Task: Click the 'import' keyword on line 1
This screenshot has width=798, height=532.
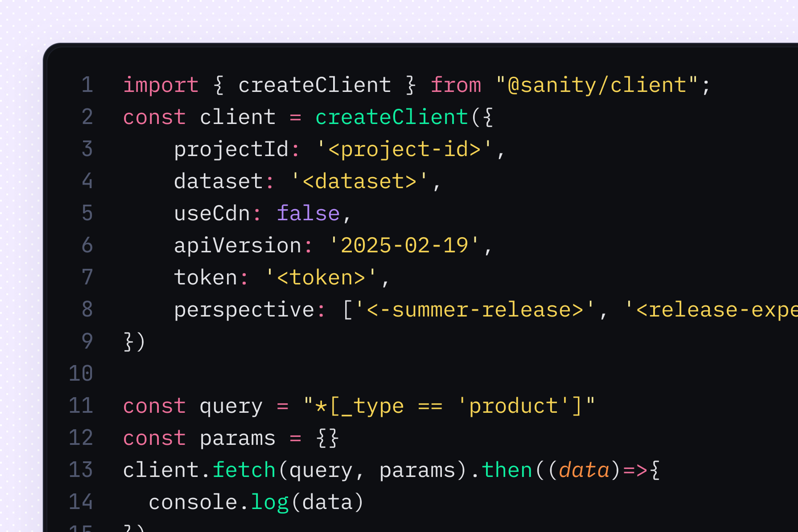Action: (161, 86)
